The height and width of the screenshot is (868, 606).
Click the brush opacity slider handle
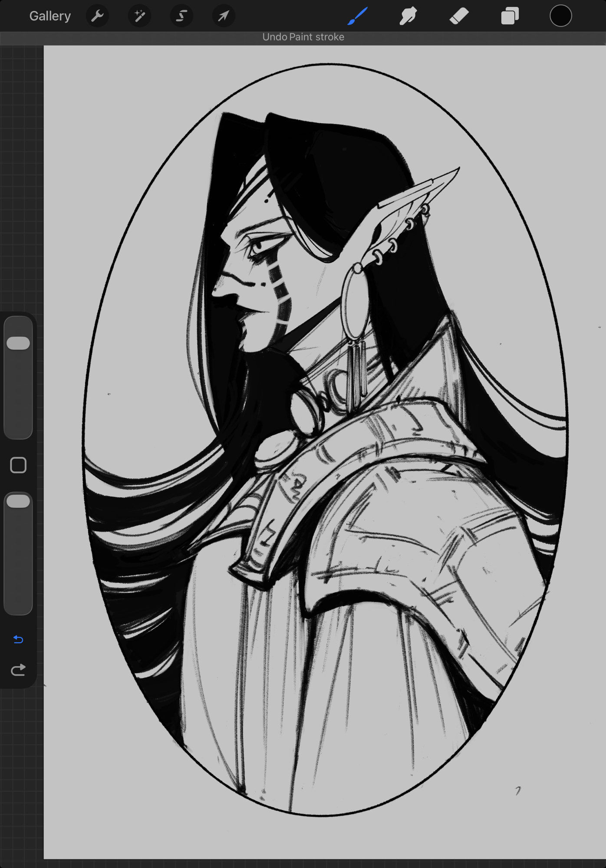coord(18,501)
